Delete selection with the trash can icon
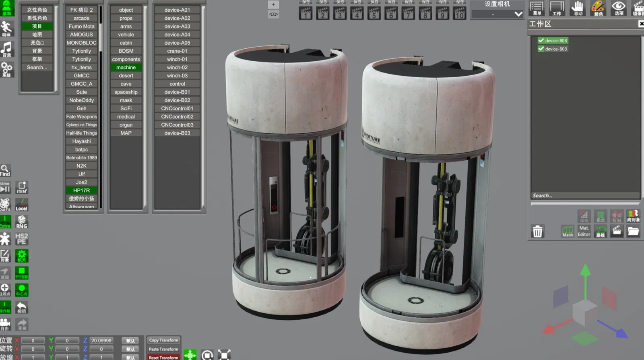The image size is (644, 360). coord(538,232)
